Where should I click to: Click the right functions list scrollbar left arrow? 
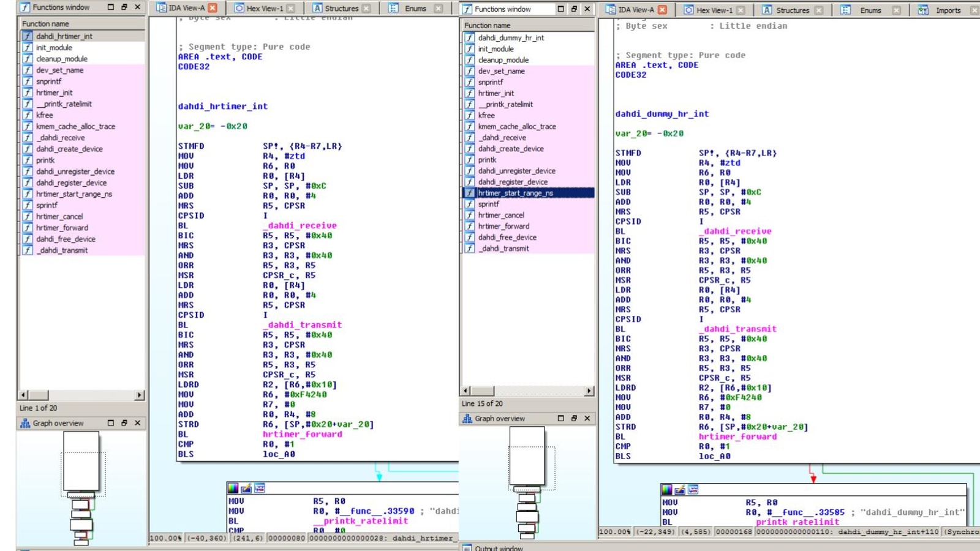point(466,391)
